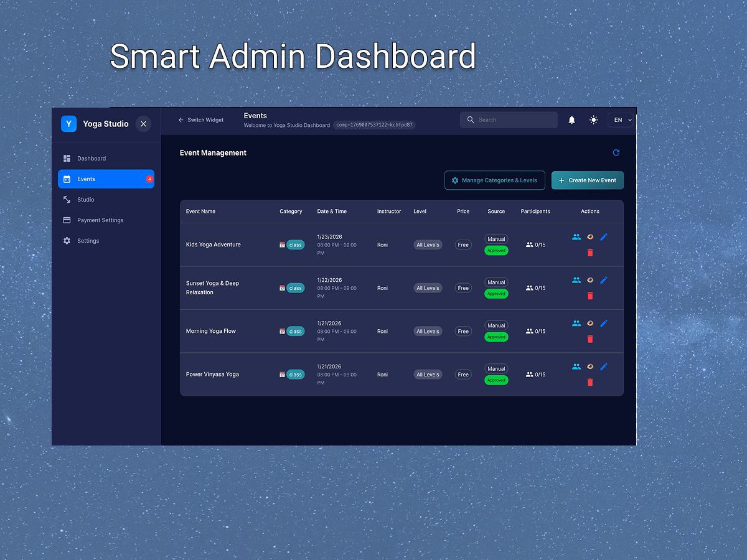Edit the Power Vinyasa Yoga event

click(604, 366)
